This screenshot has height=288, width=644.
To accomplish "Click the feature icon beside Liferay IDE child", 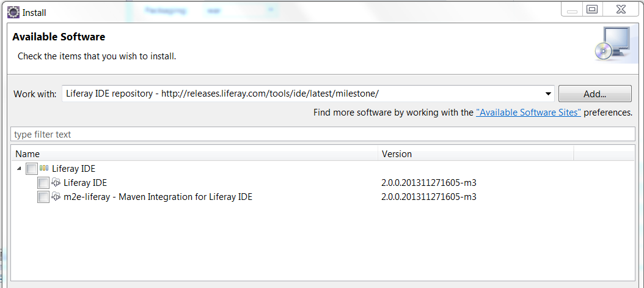I will [56, 182].
